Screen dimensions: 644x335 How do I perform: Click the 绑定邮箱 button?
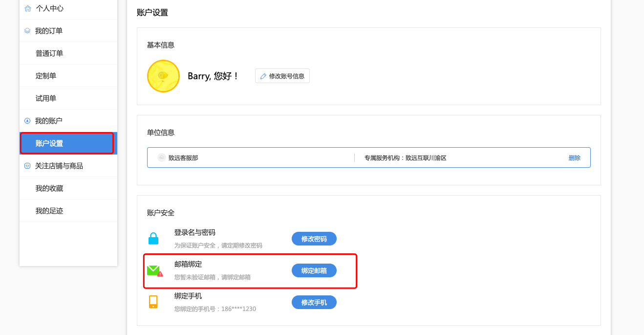coord(314,270)
